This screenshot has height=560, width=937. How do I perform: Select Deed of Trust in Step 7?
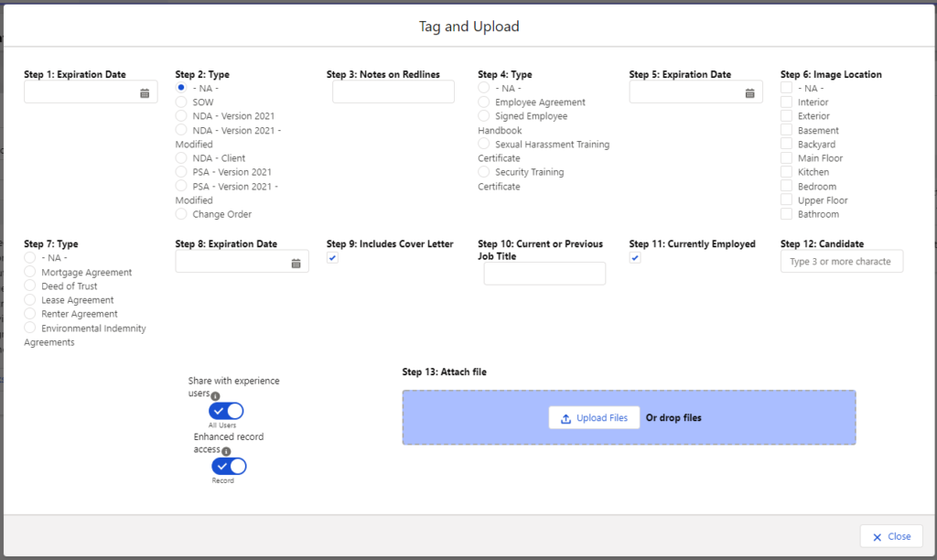[28, 285]
